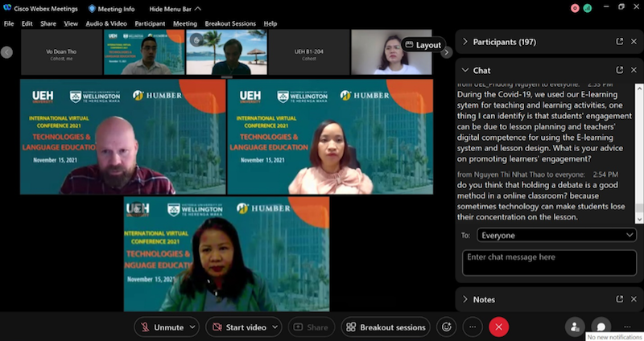
Task: Select the beach background participant thumbnail
Action: (x=227, y=52)
